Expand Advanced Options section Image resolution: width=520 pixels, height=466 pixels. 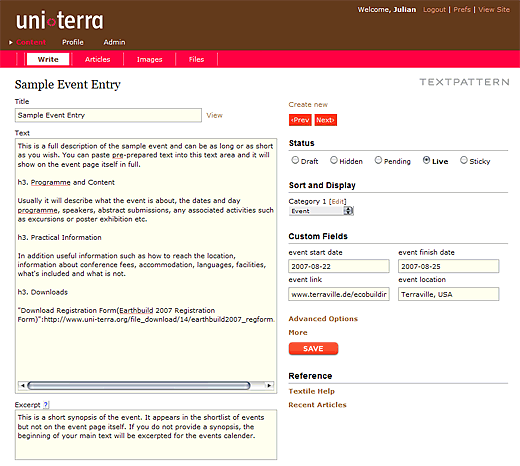(x=323, y=319)
